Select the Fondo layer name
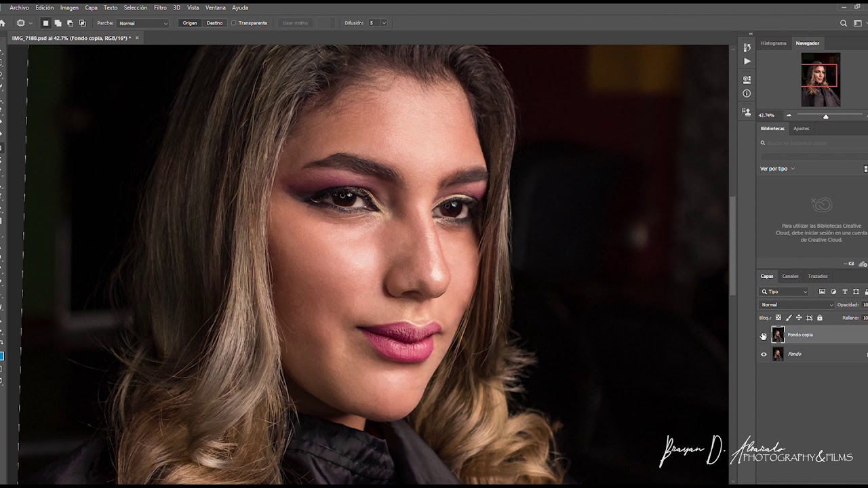Viewport: 868px width, 488px height. click(x=795, y=354)
